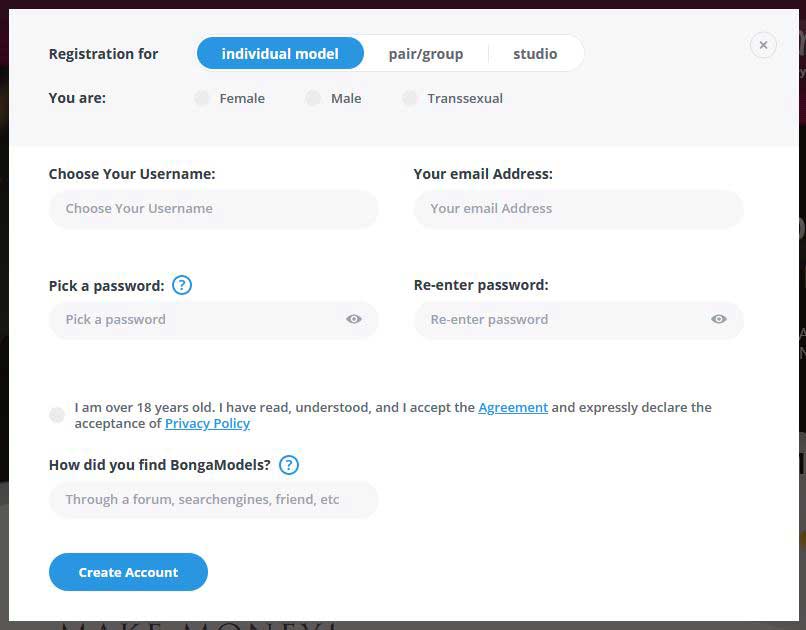Screen dimensions: 806x630
Task: Select the Female gender option
Action: [x=201, y=98]
